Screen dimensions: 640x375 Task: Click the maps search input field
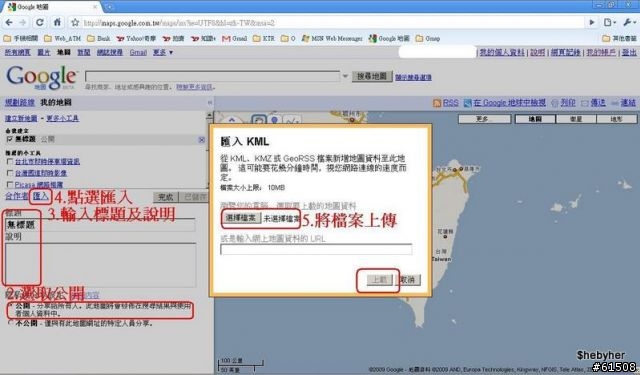(212, 76)
